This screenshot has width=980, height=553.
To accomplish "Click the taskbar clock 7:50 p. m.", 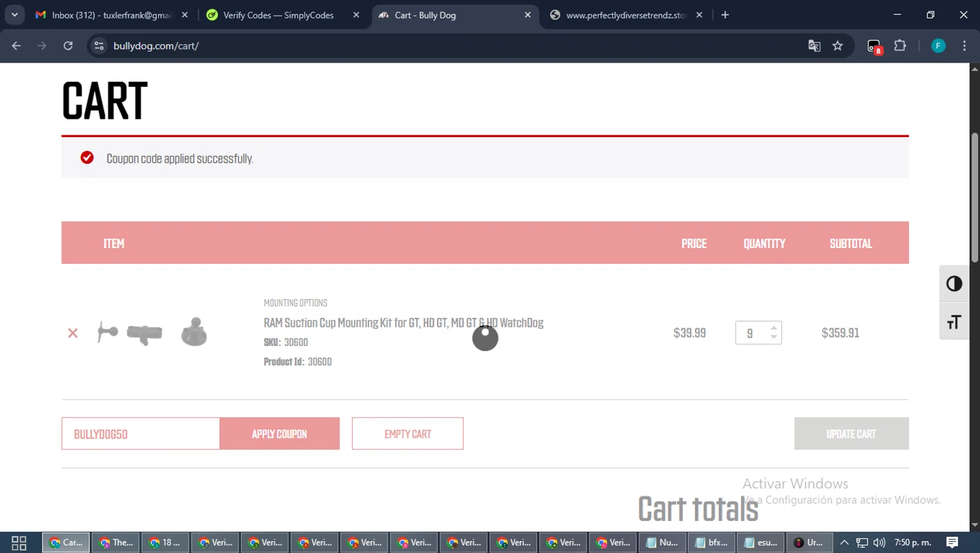I will [913, 543].
